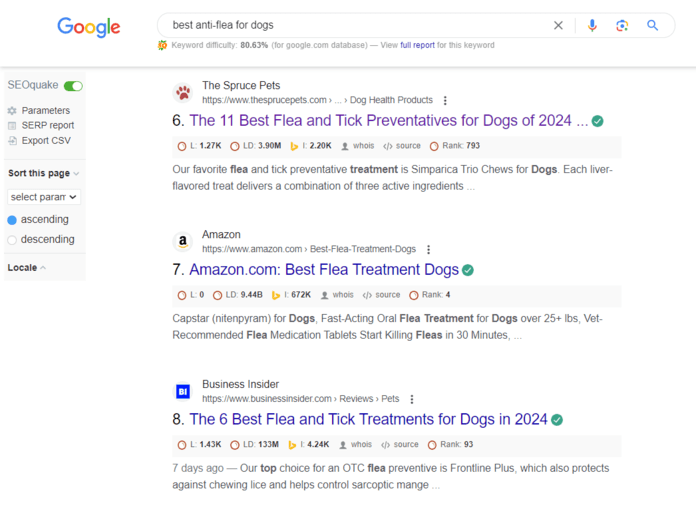The image size is (696, 517).
Task: View source for result 7
Action: point(381,295)
